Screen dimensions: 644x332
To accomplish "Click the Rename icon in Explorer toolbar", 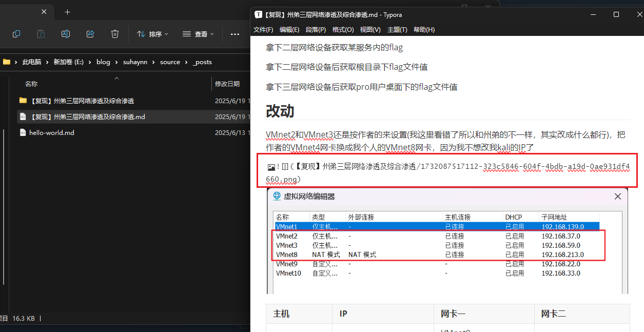I will [66, 34].
